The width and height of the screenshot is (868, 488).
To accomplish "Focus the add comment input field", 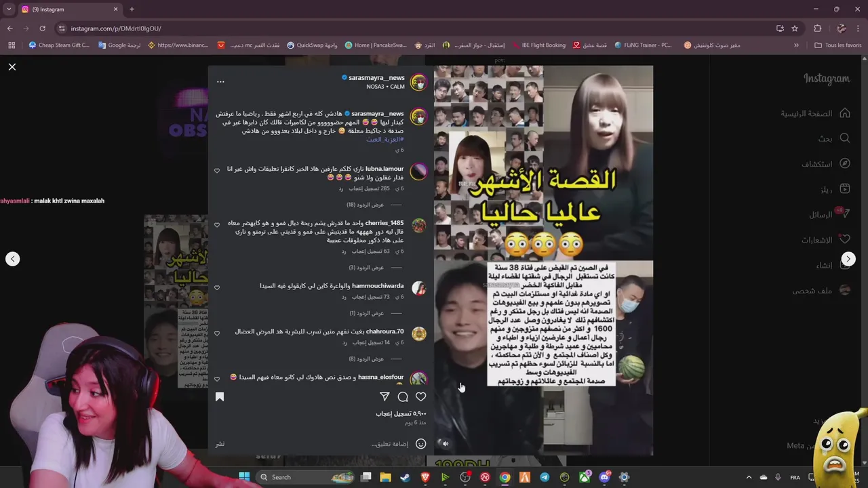I will coord(390,444).
